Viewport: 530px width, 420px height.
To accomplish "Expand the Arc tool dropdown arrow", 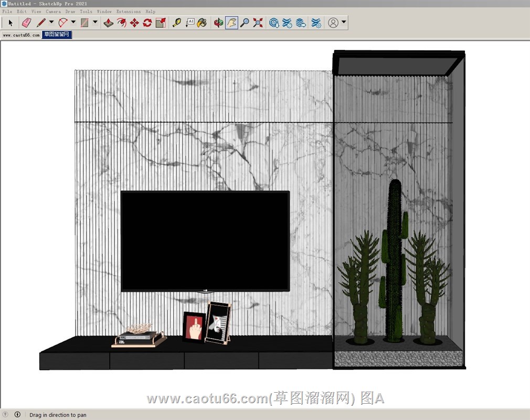I will (x=73, y=22).
